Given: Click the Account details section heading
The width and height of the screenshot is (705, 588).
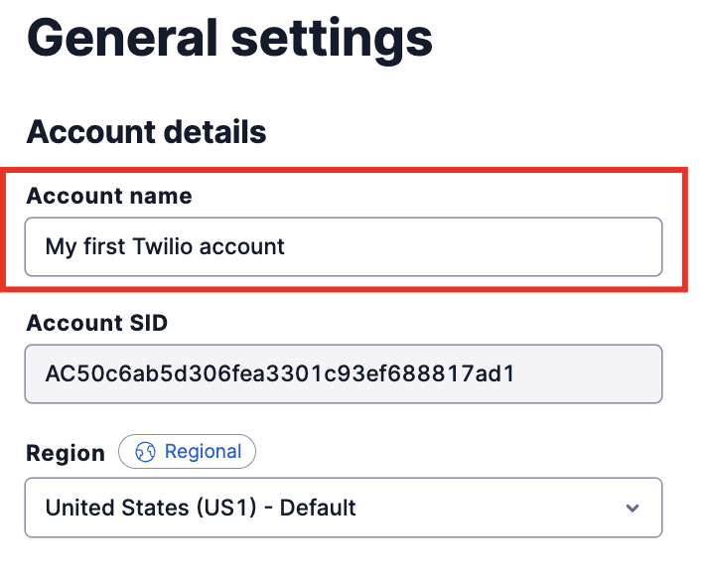Looking at the screenshot, I should pos(146,132).
